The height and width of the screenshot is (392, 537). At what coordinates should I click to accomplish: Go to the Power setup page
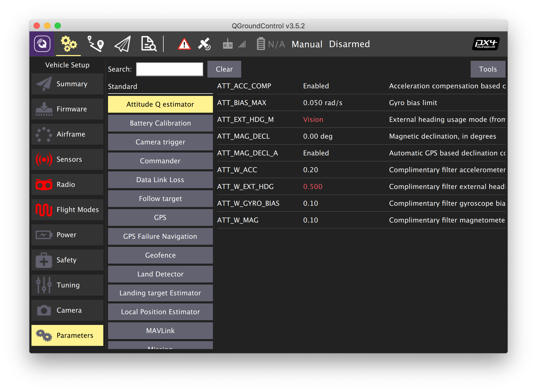click(x=67, y=235)
